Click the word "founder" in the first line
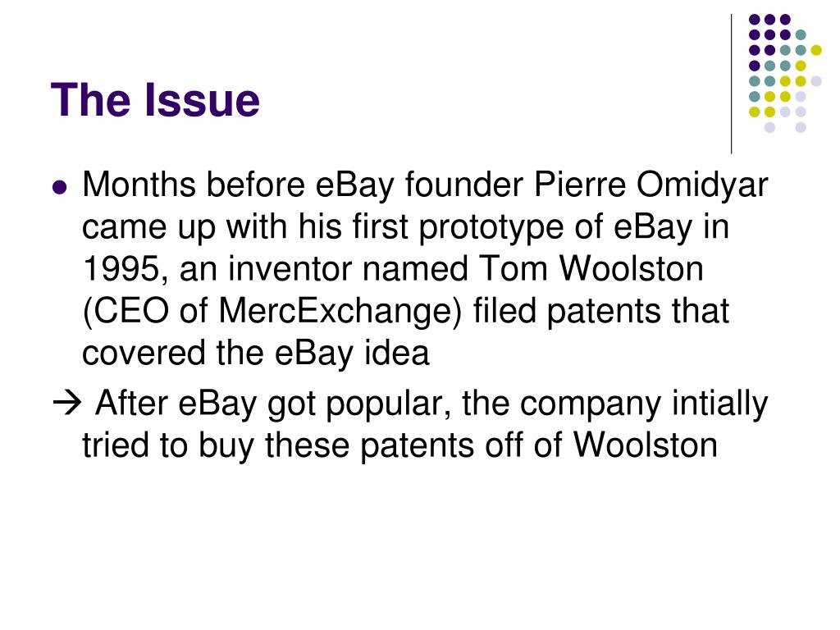 pyautogui.click(x=464, y=185)
